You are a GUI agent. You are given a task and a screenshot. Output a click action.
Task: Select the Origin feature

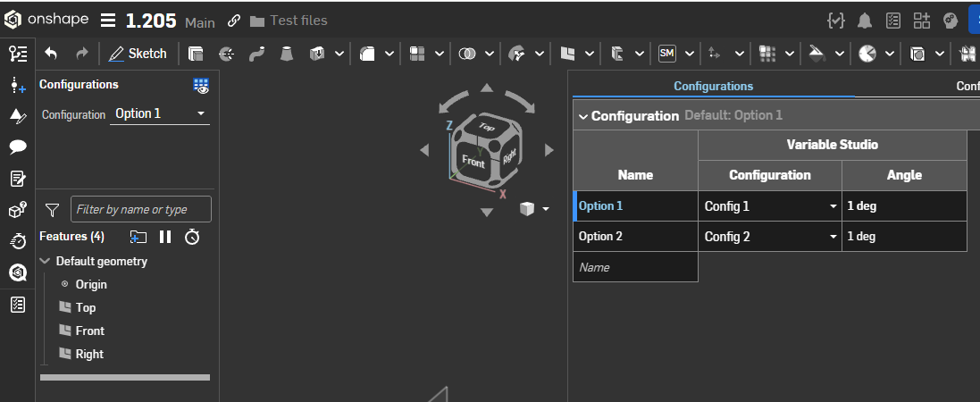(x=91, y=284)
